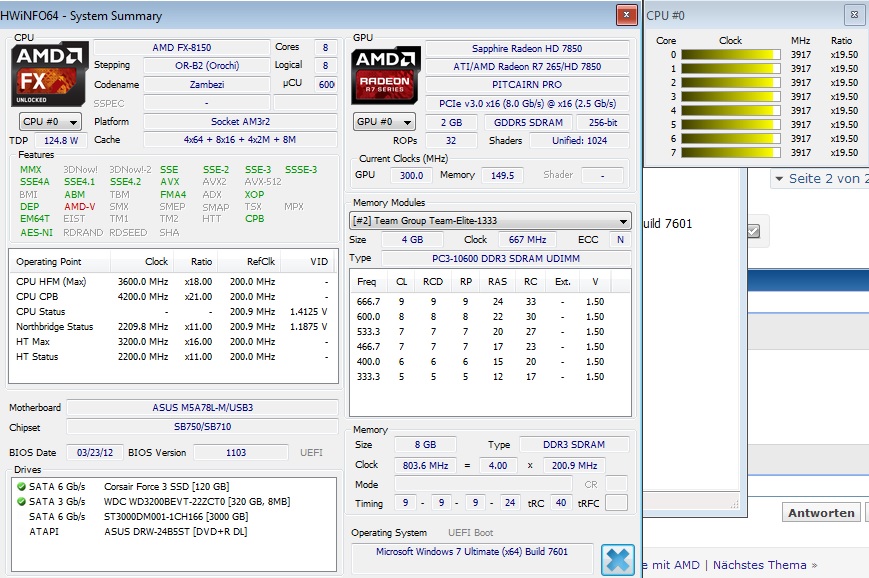The width and height of the screenshot is (869, 578).
Task: Open the CPU #0 selector dropdown
Action: pyautogui.click(x=50, y=121)
